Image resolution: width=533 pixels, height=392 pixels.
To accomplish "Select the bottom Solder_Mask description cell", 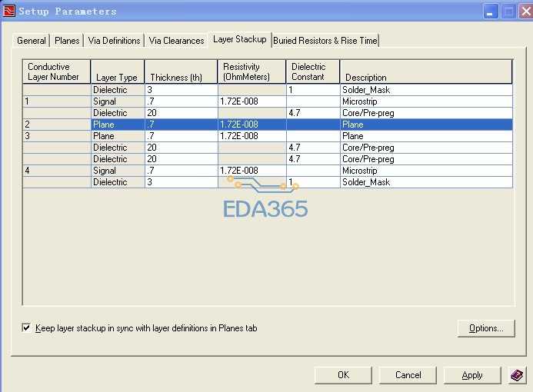I will coord(426,182).
